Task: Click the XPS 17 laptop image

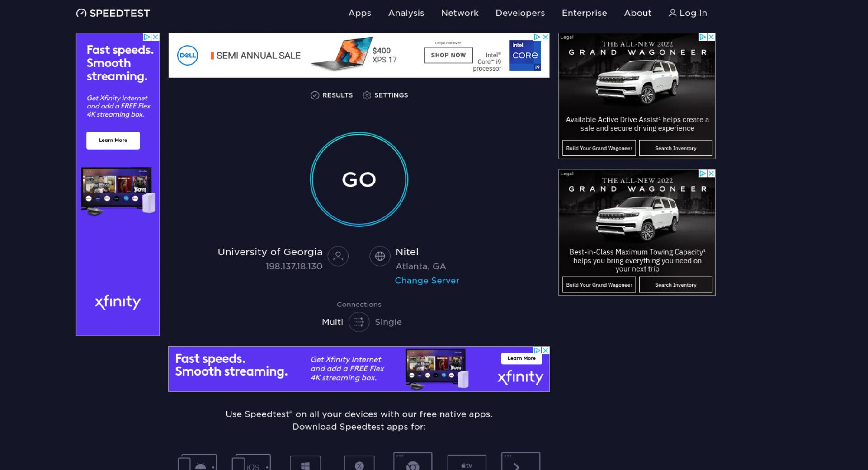Action: pos(342,54)
